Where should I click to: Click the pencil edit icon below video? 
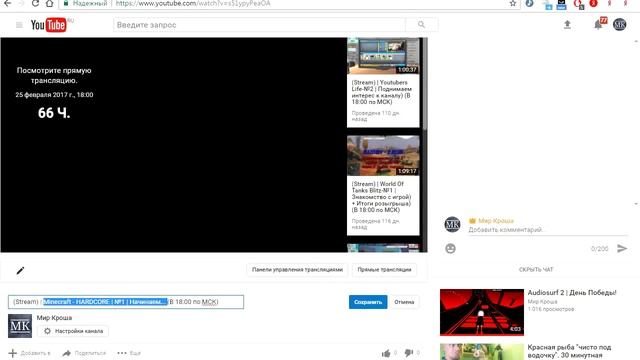pyautogui.click(x=20, y=270)
